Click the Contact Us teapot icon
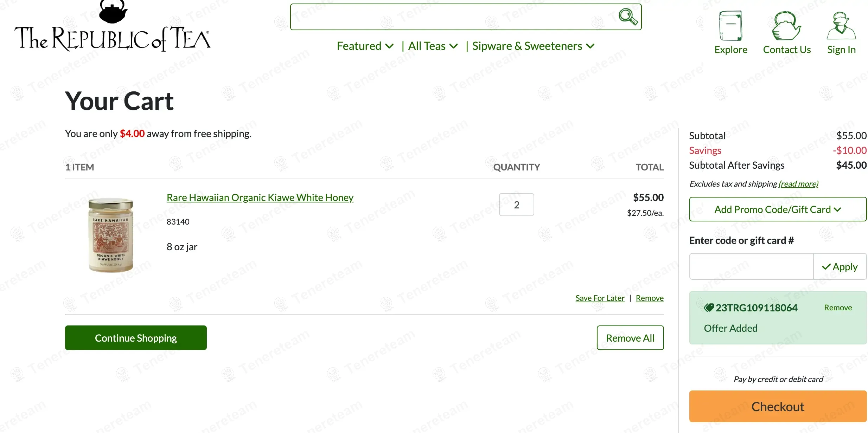868x433 pixels. [786, 26]
